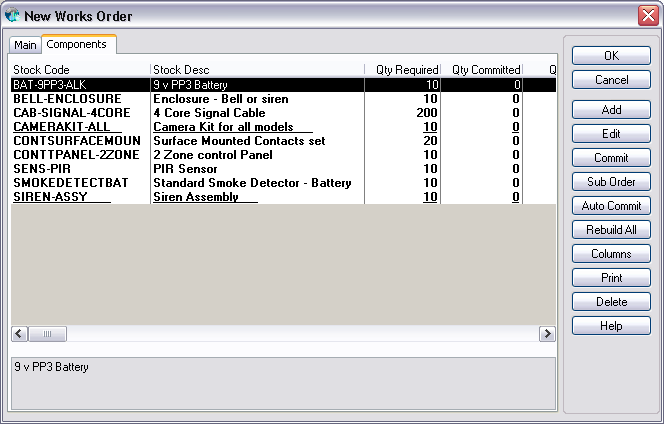Select the SMOKEDETECTBAT stock code
664x424 pixels.
[71, 183]
